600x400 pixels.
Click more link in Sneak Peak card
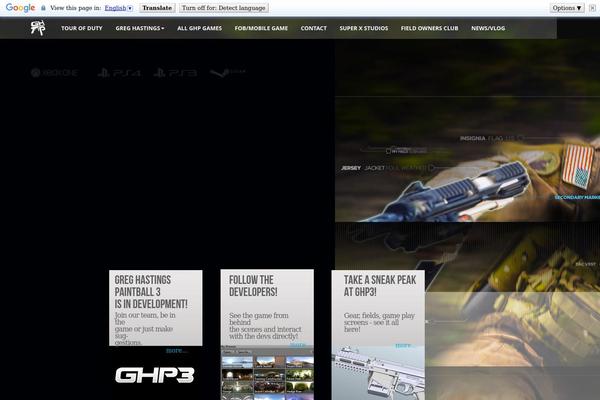[403, 345]
